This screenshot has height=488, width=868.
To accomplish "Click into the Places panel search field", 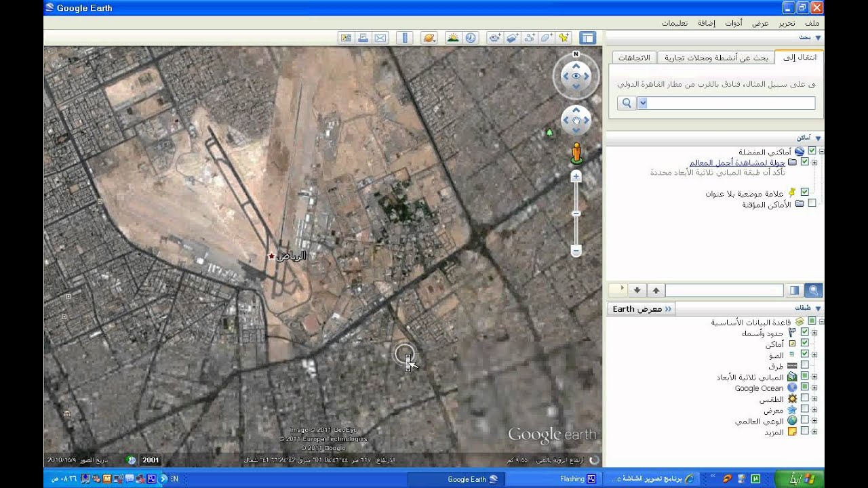I will tap(725, 290).
